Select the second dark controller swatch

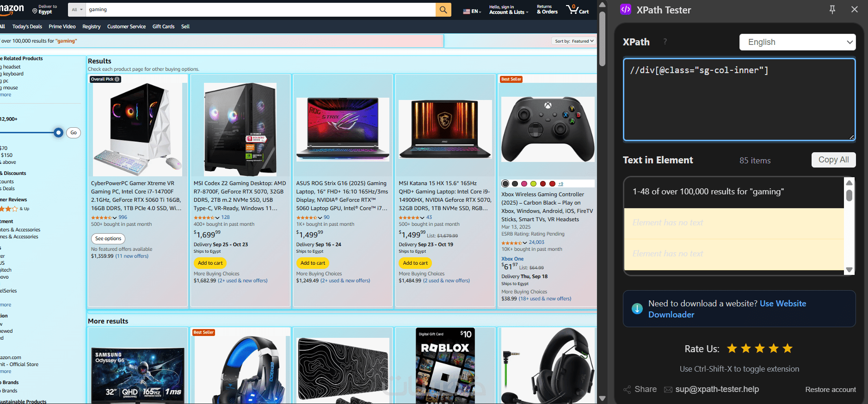click(x=515, y=184)
